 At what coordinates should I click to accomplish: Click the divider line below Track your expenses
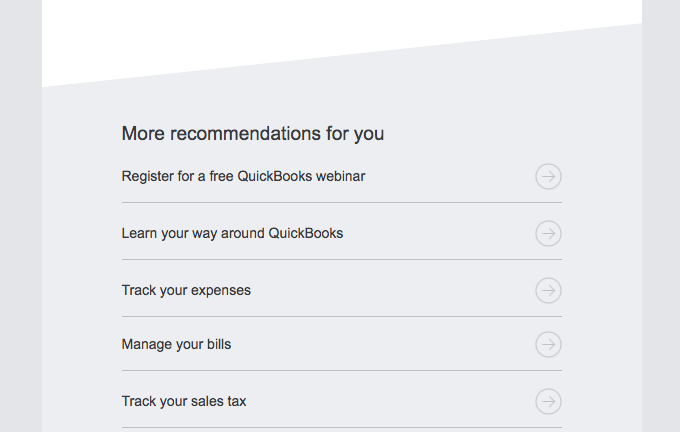tap(342, 316)
